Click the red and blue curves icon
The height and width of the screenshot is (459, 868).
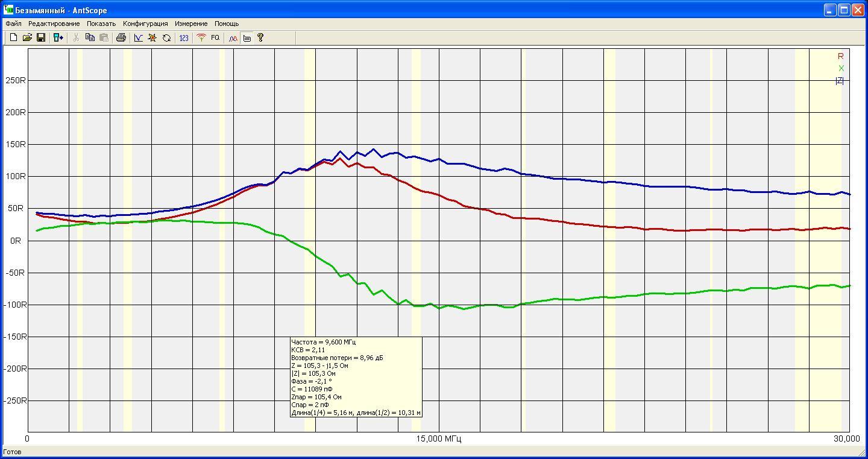coord(233,37)
